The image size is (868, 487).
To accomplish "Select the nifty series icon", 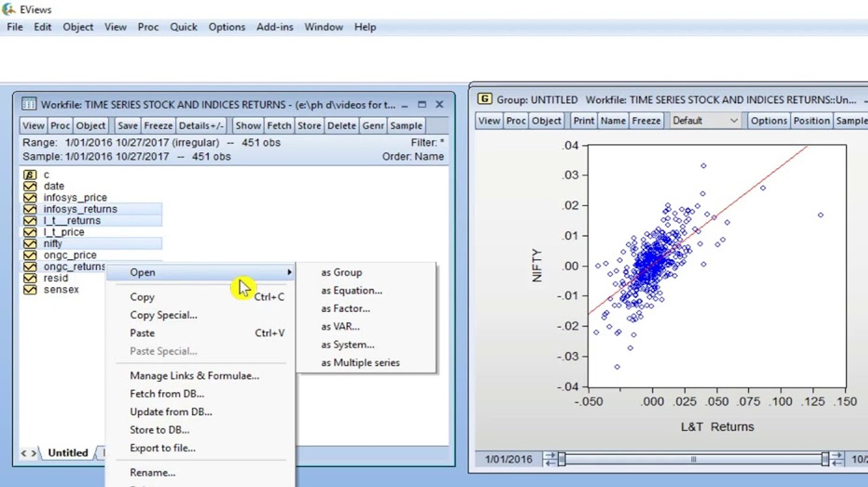I will tap(30, 244).
